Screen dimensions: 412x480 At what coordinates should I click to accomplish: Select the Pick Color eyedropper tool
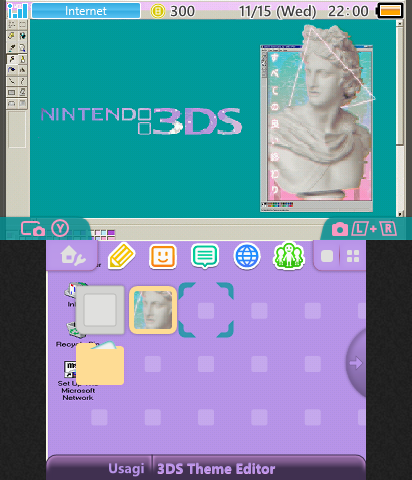[12, 47]
